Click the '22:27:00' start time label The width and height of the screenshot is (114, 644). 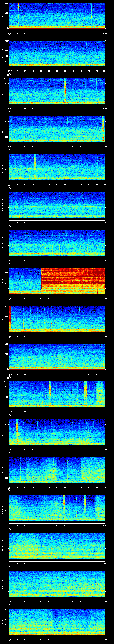(x=9, y=450)
